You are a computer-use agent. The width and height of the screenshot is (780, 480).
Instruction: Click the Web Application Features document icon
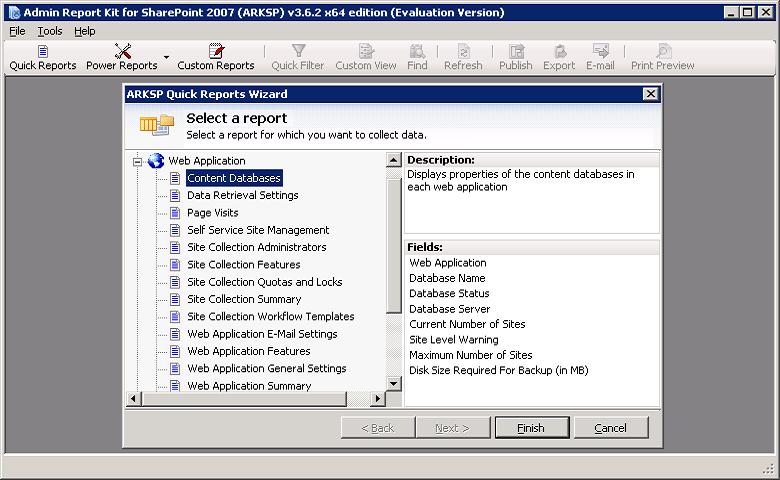175,351
